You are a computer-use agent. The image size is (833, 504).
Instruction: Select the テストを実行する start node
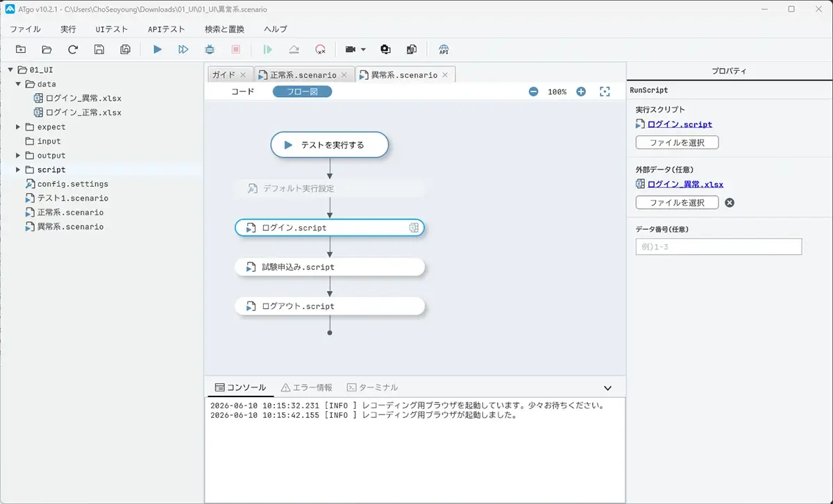click(329, 145)
